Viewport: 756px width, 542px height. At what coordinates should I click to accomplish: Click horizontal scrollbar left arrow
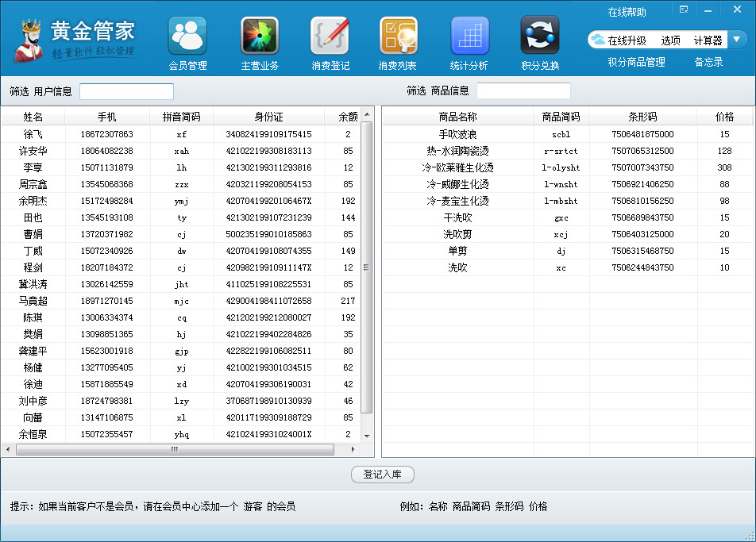(8, 449)
